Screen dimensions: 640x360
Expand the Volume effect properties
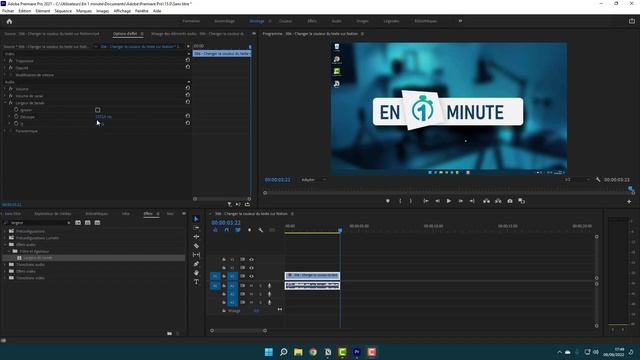[5, 89]
